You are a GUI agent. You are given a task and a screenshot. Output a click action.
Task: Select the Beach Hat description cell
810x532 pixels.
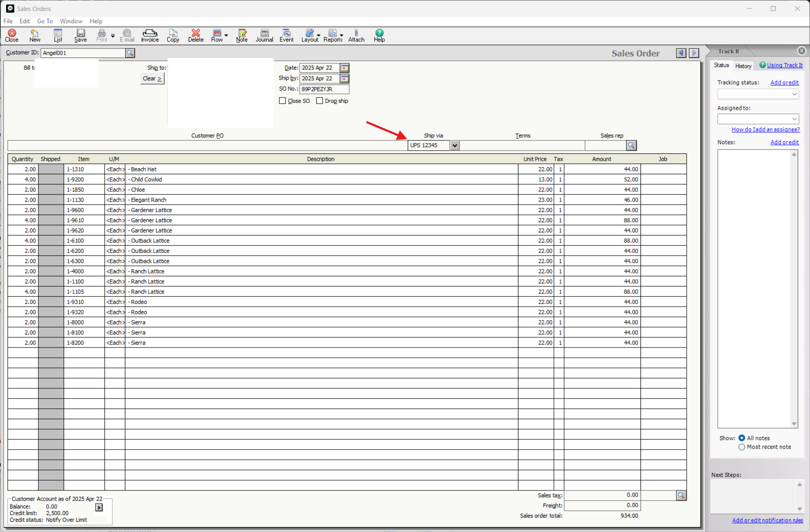tap(321, 169)
